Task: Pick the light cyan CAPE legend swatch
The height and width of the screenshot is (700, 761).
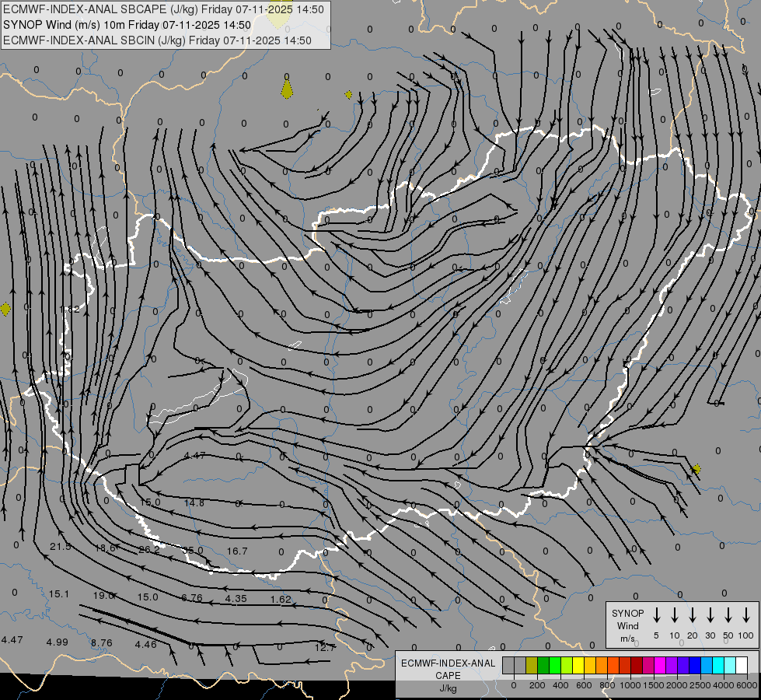Action: 730,665
